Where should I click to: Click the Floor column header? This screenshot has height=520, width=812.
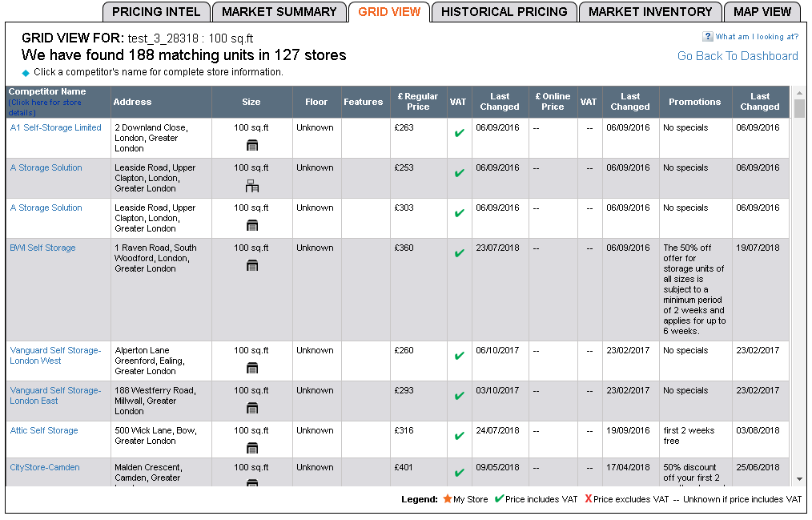point(316,102)
